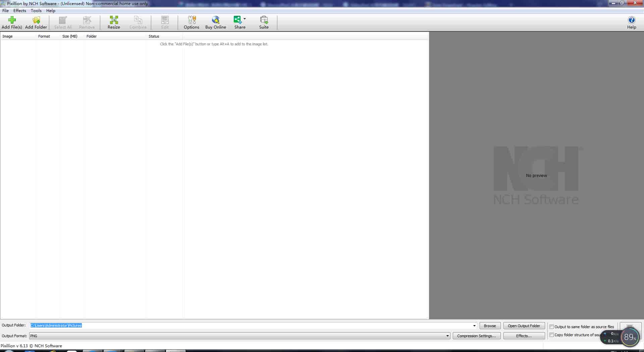Click the Buy Online globe icon
The height and width of the screenshot is (352, 644).
tap(215, 20)
